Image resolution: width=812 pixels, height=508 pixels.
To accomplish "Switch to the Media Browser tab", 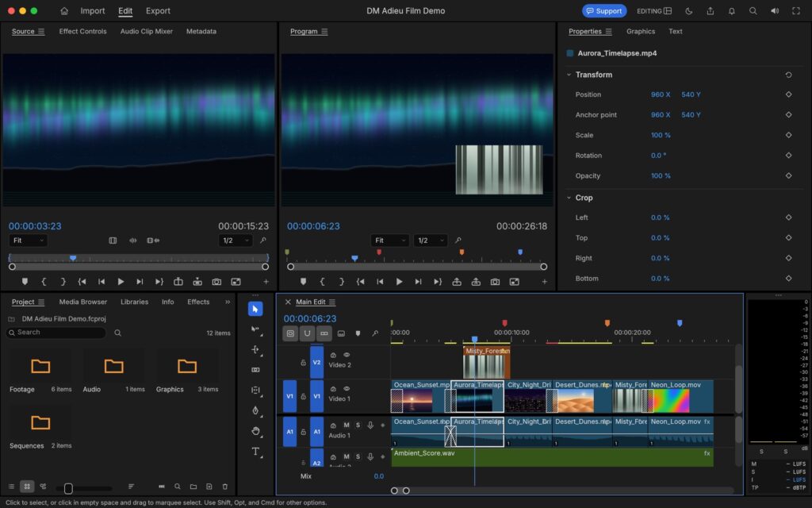I will point(82,302).
